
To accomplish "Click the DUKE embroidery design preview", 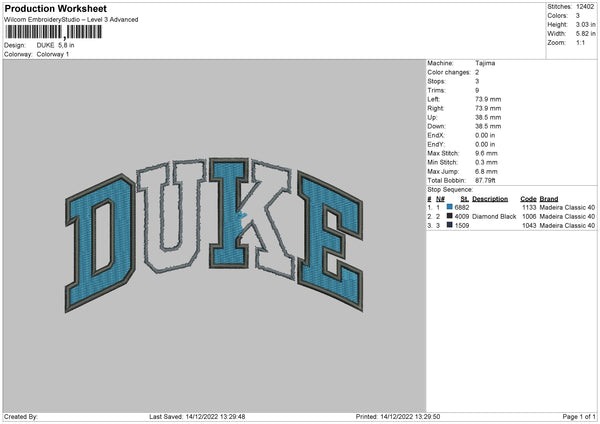I will point(214,235).
